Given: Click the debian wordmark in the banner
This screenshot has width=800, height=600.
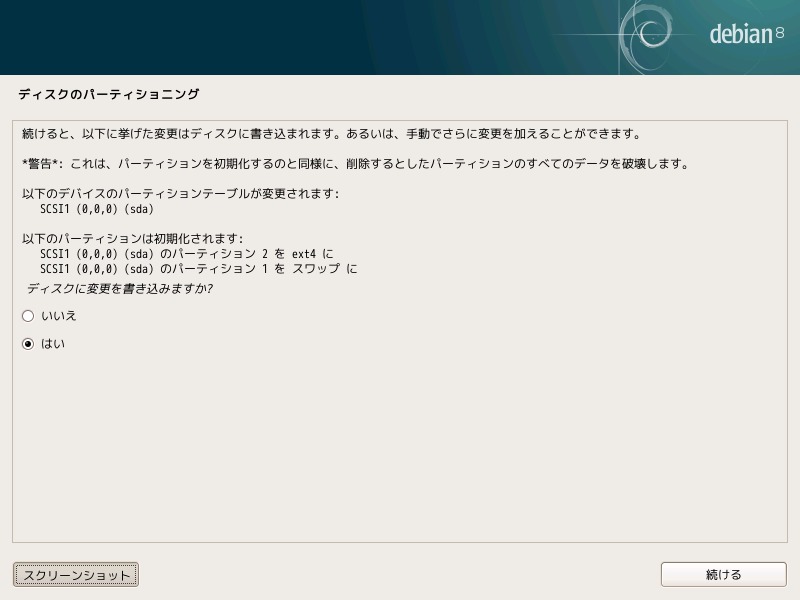Looking at the screenshot, I should [x=741, y=34].
